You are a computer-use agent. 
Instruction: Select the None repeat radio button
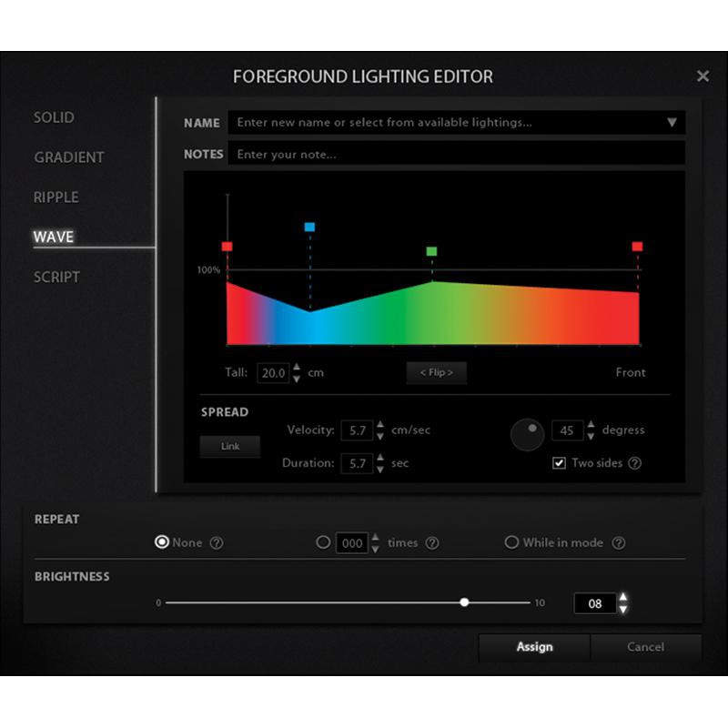pyautogui.click(x=162, y=542)
